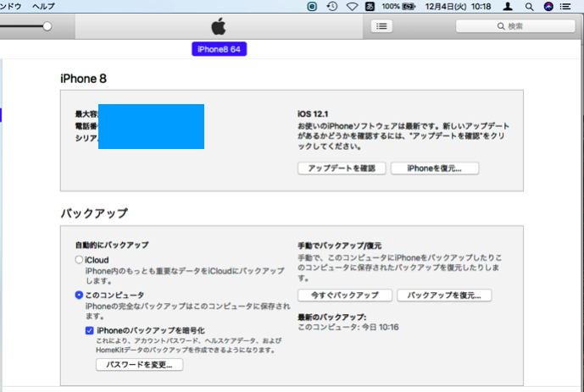Image resolution: width=584 pixels, height=392 pixels.
Task: Click the バックアップ section heading
Action: pos(94,213)
